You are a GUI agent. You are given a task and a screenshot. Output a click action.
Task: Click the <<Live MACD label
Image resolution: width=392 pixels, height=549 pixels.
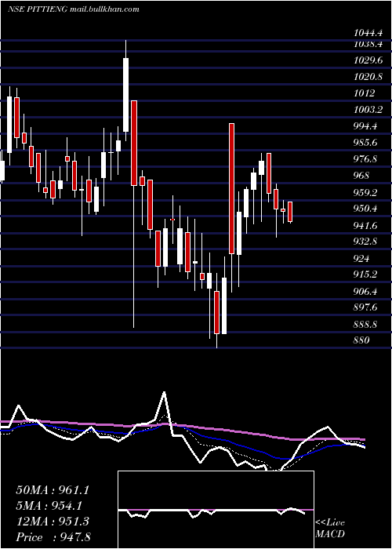click(330, 528)
